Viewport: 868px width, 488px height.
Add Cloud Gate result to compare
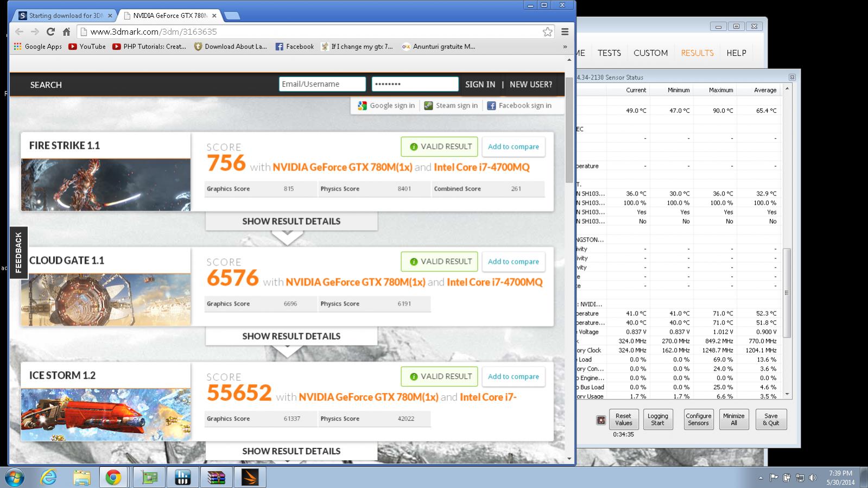point(514,262)
